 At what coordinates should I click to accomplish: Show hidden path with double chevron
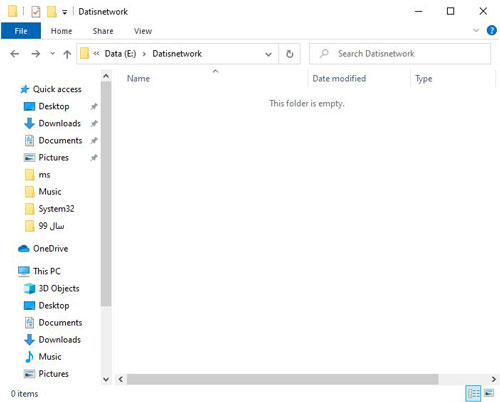tap(96, 54)
